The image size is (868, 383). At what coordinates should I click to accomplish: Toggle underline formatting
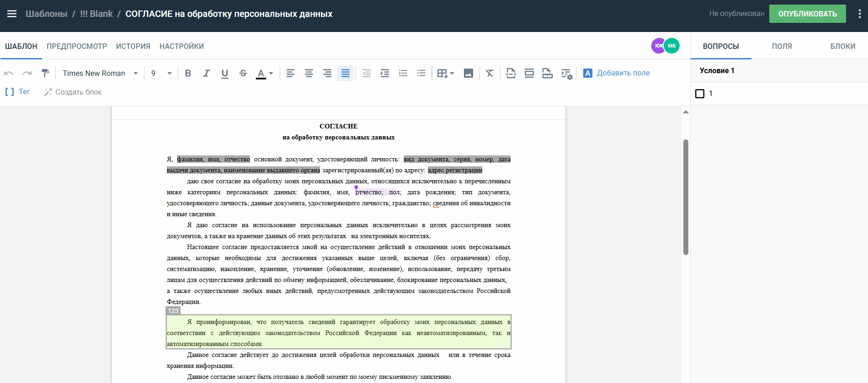[x=225, y=73]
